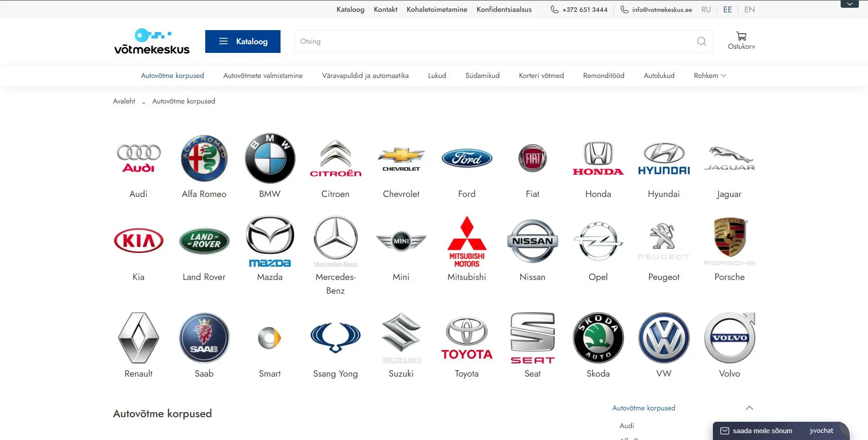The width and height of the screenshot is (868, 440).
Task: Open the Ostukorv shopping cart
Action: point(741,41)
